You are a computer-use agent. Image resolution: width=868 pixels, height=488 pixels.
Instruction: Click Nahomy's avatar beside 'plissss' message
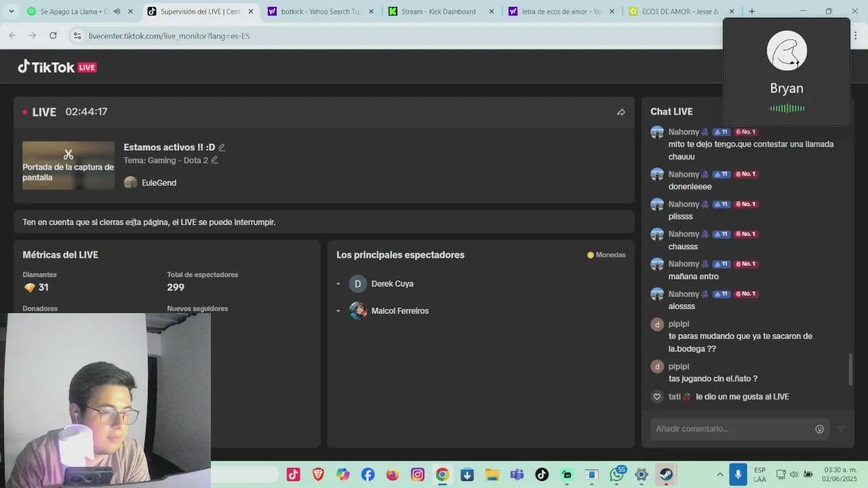point(656,204)
